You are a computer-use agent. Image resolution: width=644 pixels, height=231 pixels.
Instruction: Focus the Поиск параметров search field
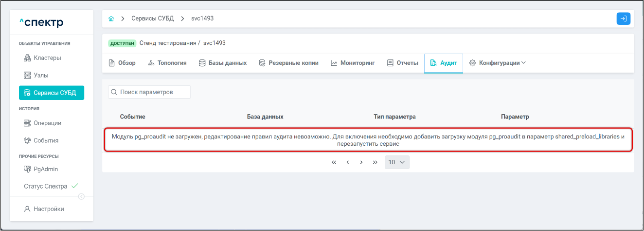coord(153,92)
